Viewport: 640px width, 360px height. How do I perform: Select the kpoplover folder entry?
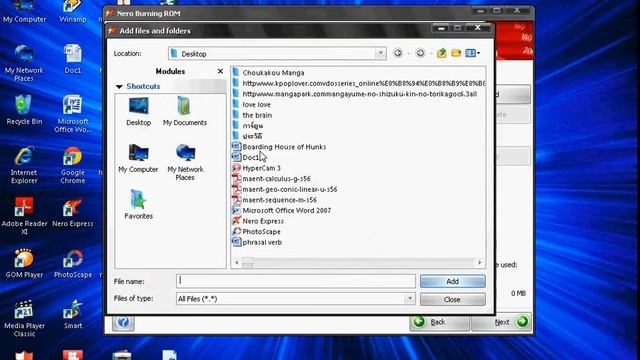coord(358,83)
